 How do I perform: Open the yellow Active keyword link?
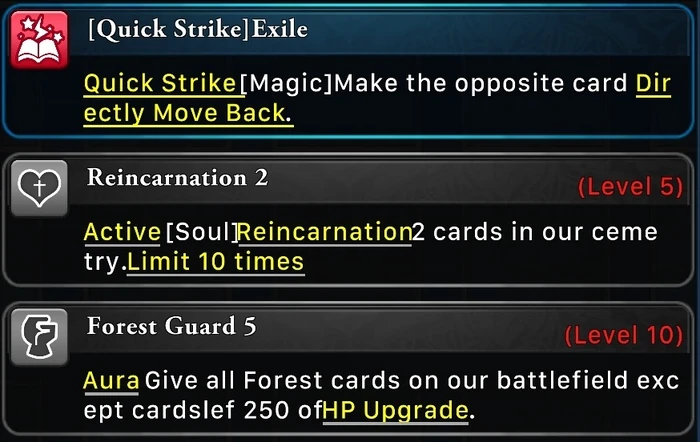[122, 232]
